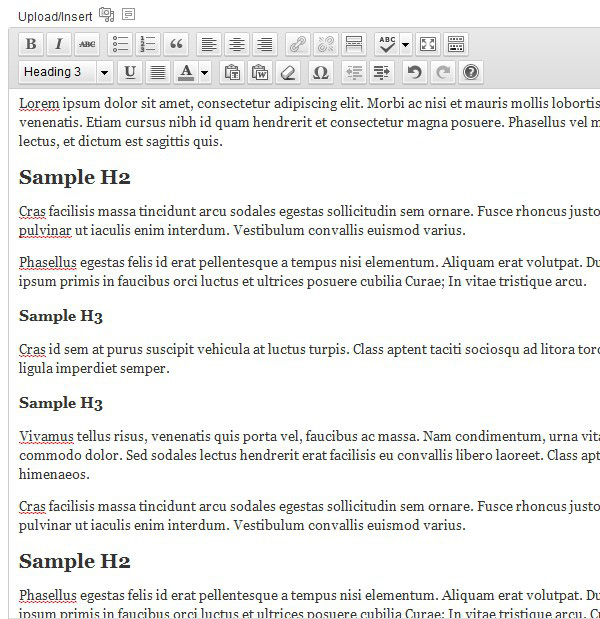Align text left

(x=209, y=44)
